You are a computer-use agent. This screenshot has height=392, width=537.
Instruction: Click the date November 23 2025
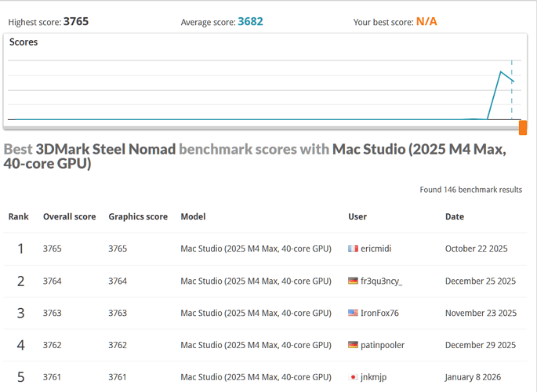click(481, 313)
